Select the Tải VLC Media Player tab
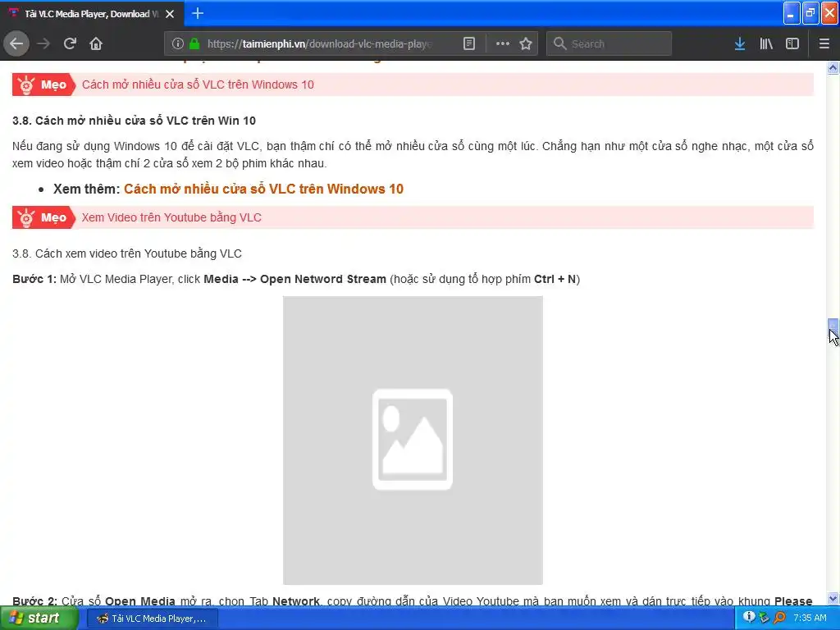840x630 pixels. [92, 13]
